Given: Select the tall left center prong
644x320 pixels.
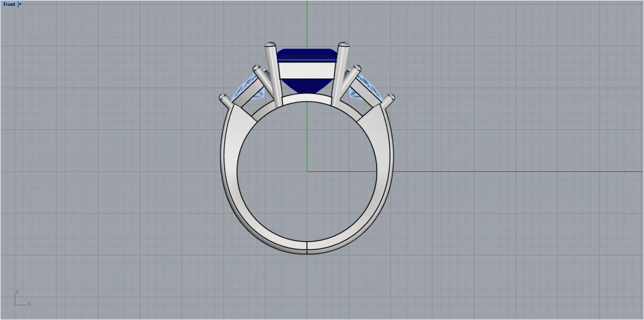Looking at the screenshot, I should [274, 74].
